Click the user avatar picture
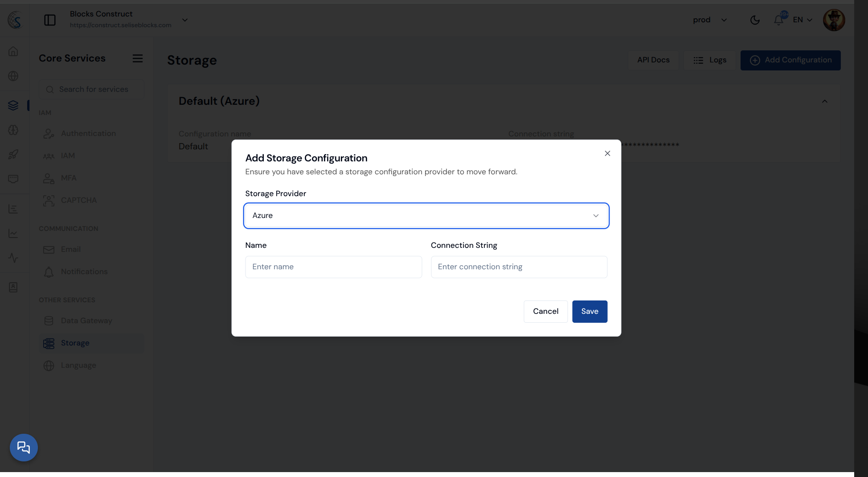Screen dimensions: 868x477 pyautogui.click(x=834, y=20)
